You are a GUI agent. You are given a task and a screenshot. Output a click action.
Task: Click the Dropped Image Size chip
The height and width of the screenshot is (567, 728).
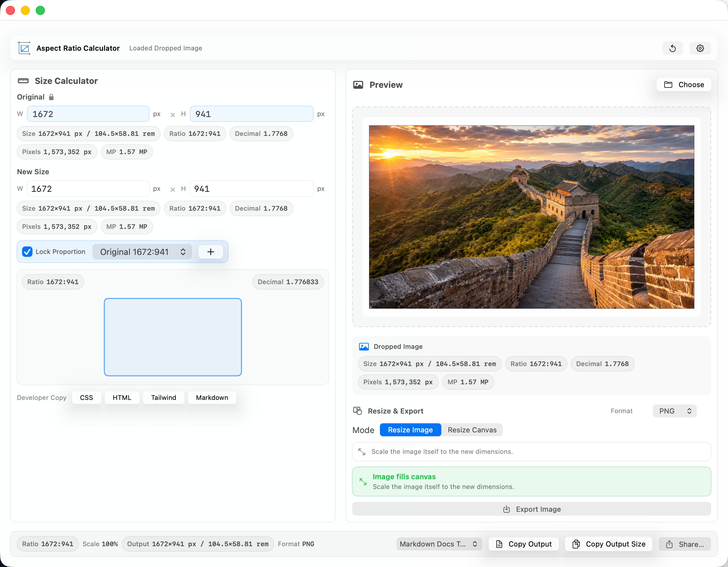(430, 364)
